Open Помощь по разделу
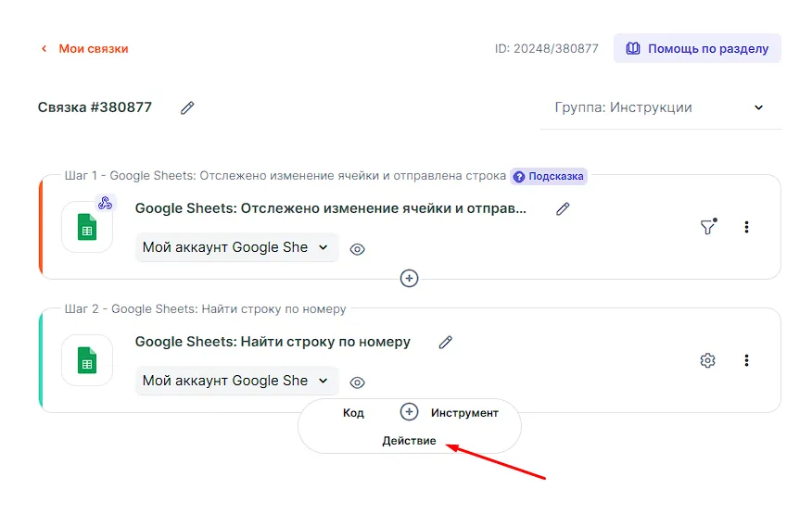The height and width of the screenshot is (514, 812). (697, 48)
